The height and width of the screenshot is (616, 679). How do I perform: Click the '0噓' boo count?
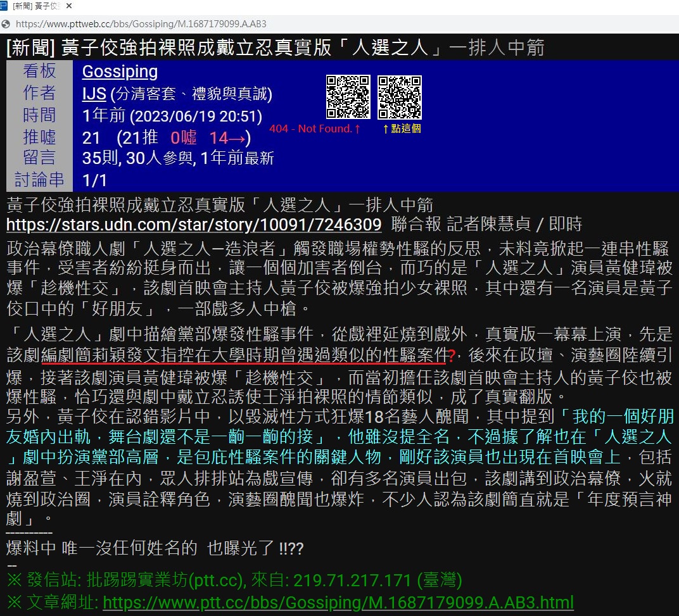183,137
